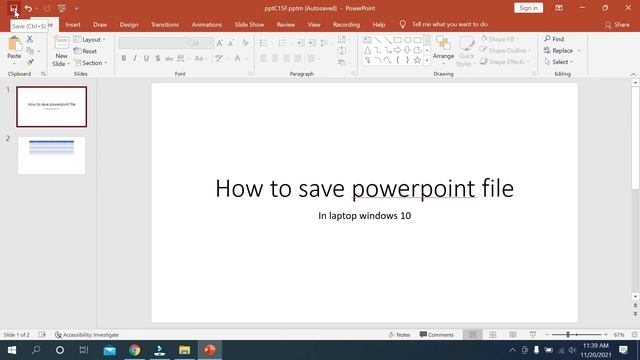Image resolution: width=640 pixels, height=360 pixels.
Task: Click Accessibility: Investigate in status bar
Action: tap(87, 335)
